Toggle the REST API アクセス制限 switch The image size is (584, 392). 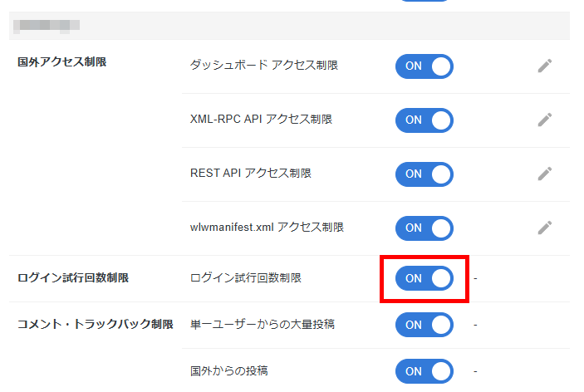point(424,174)
